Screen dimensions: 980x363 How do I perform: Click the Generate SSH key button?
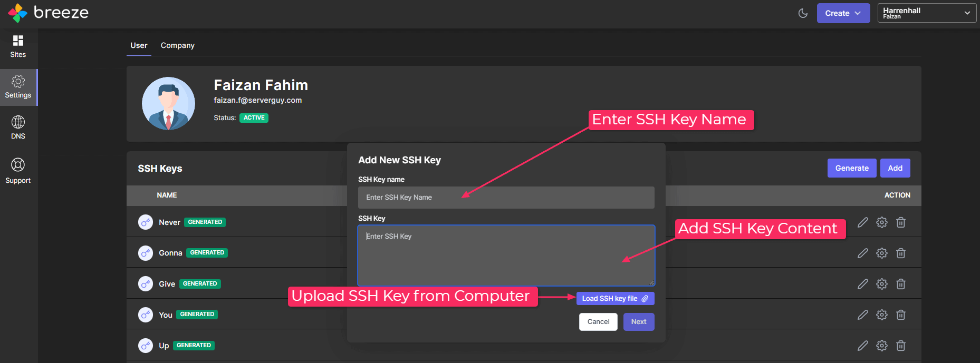tap(852, 168)
